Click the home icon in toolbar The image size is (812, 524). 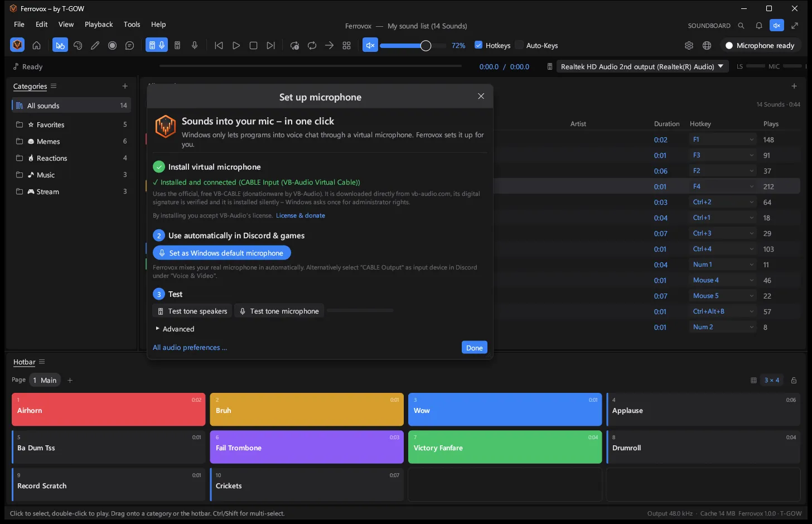pyautogui.click(x=36, y=46)
